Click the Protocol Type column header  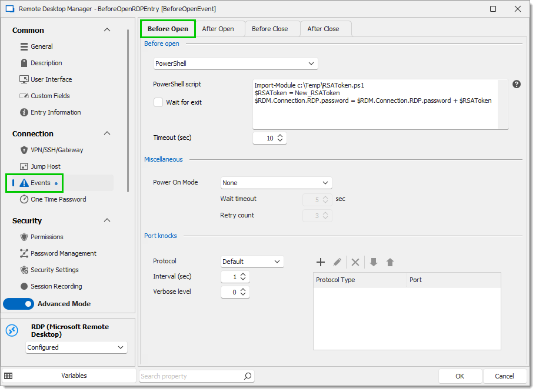pyautogui.click(x=360, y=280)
